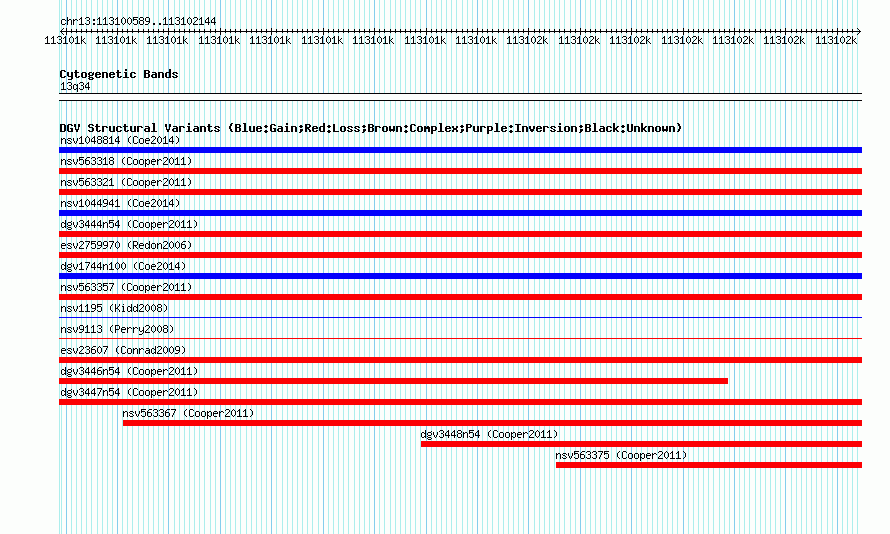
Task: Click the blue gain bar of nsv1044941
Action: pos(460,213)
